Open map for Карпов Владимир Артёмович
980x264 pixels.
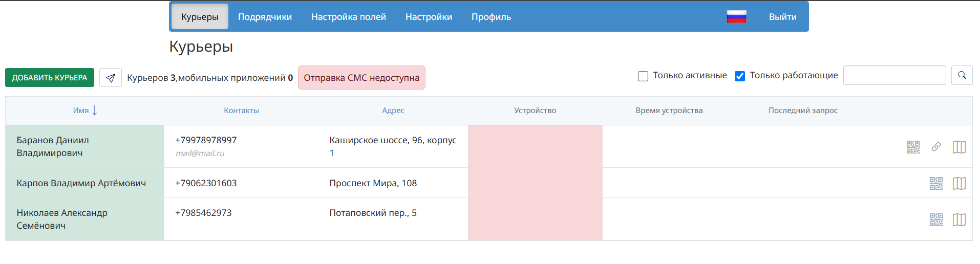[959, 183]
